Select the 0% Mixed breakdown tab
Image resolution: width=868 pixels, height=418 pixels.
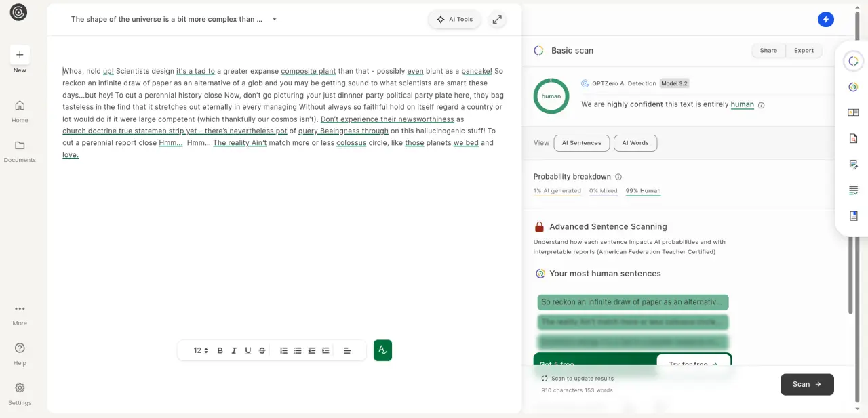pos(604,191)
